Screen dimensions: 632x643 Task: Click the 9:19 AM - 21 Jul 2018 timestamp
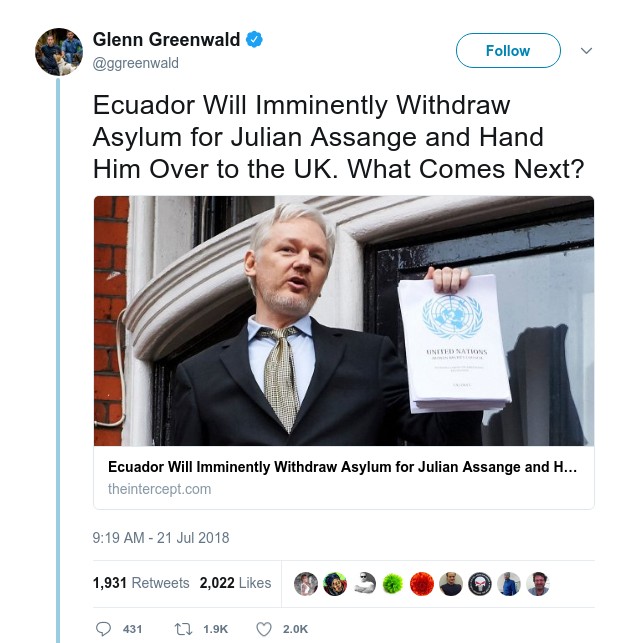[x=161, y=538]
